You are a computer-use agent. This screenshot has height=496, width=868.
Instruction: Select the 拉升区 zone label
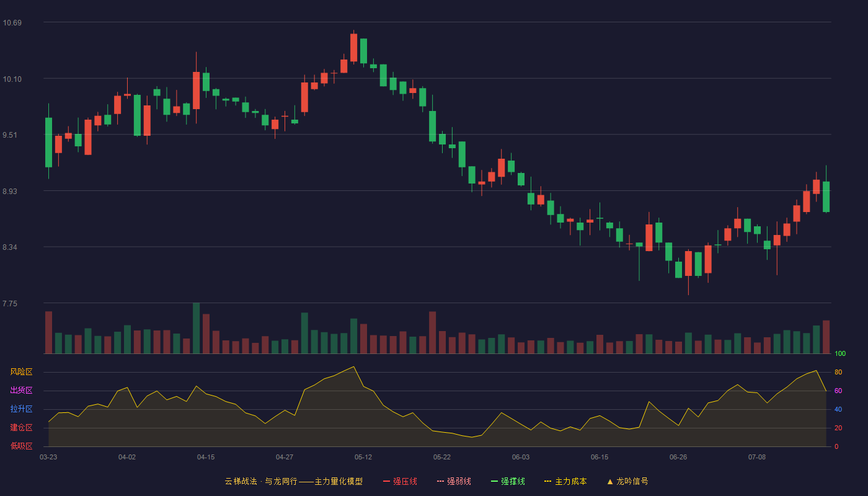(21, 409)
